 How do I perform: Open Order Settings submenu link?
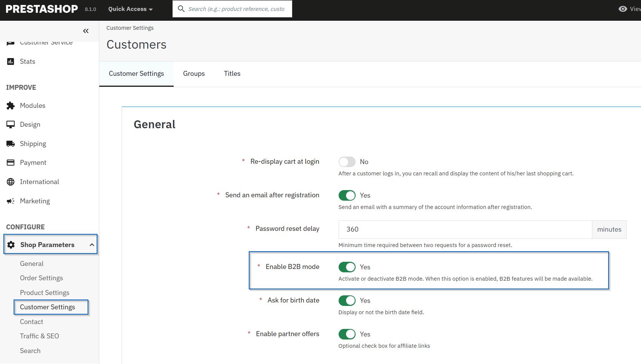click(42, 278)
